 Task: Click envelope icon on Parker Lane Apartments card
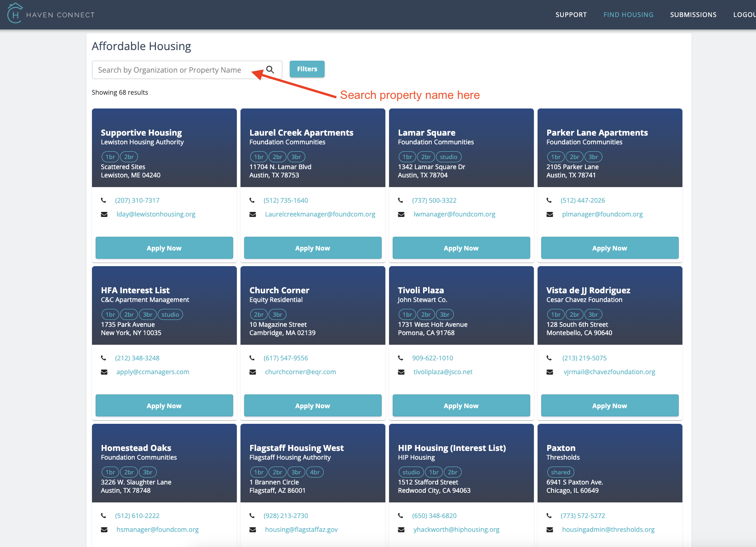point(550,214)
